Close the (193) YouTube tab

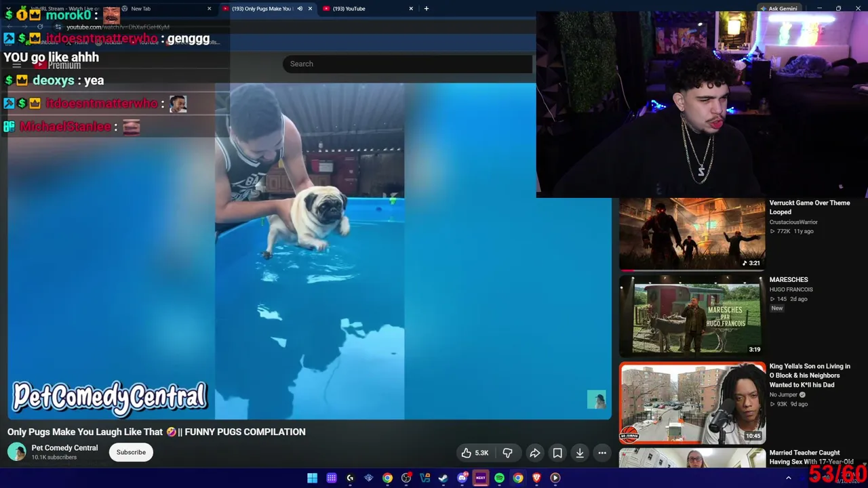tap(411, 9)
